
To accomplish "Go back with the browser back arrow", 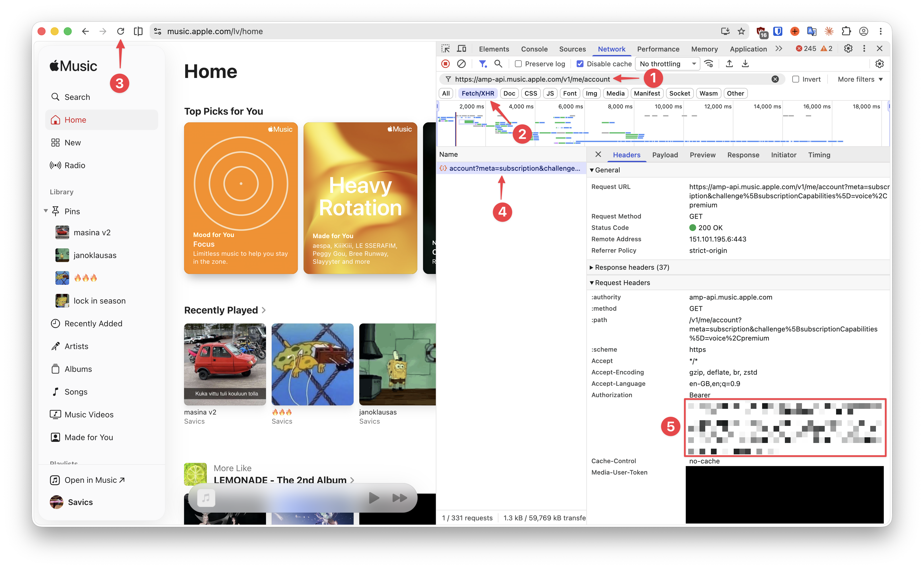I will click(85, 31).
